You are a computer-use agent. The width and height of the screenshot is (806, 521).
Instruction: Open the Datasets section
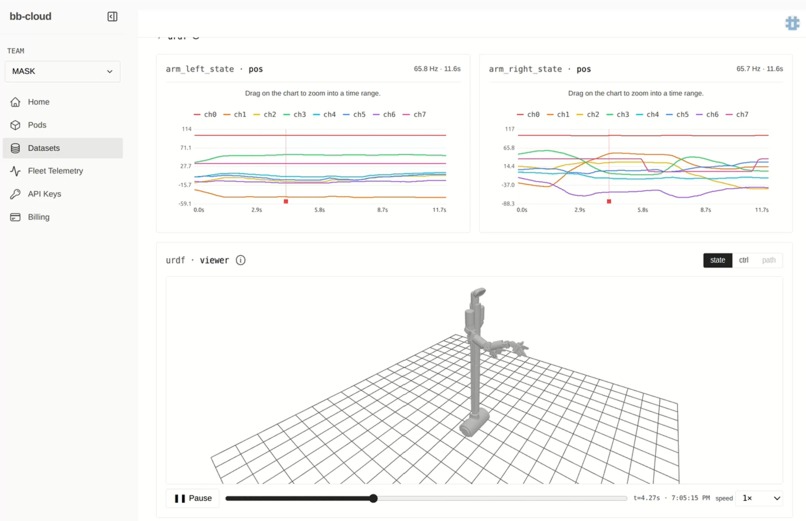tap(63, 148)
